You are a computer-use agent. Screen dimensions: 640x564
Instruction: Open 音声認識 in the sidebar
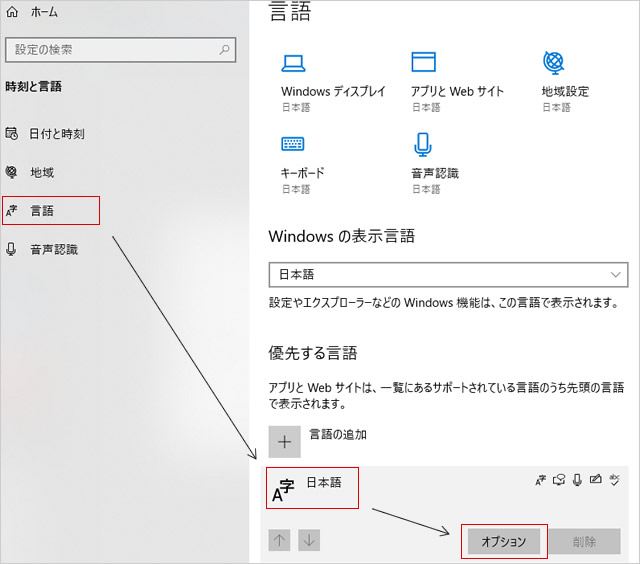coord(54,249)
